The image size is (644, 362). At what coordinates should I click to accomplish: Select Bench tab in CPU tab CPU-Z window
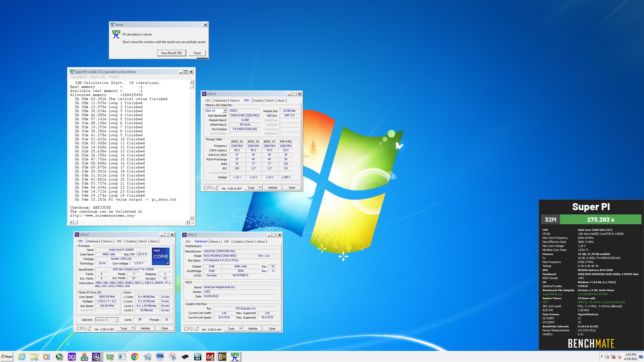143,241
